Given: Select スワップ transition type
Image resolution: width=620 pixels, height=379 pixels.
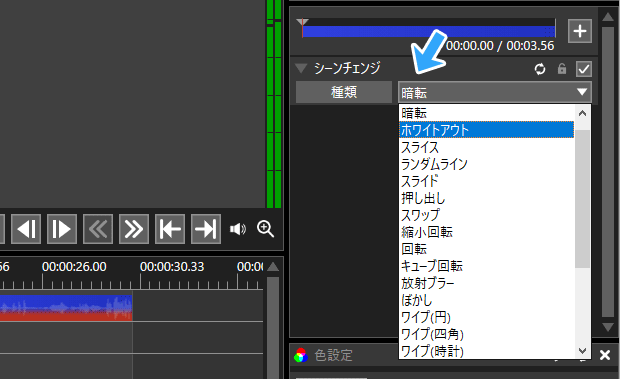Looking at the screenshot, I should [x=486, y=215].
